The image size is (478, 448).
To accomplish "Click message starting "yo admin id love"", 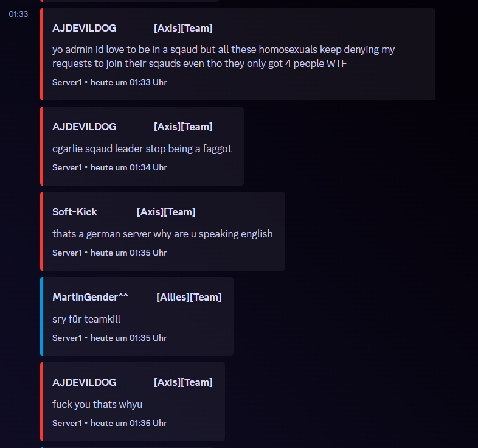I will pos(223,56).
